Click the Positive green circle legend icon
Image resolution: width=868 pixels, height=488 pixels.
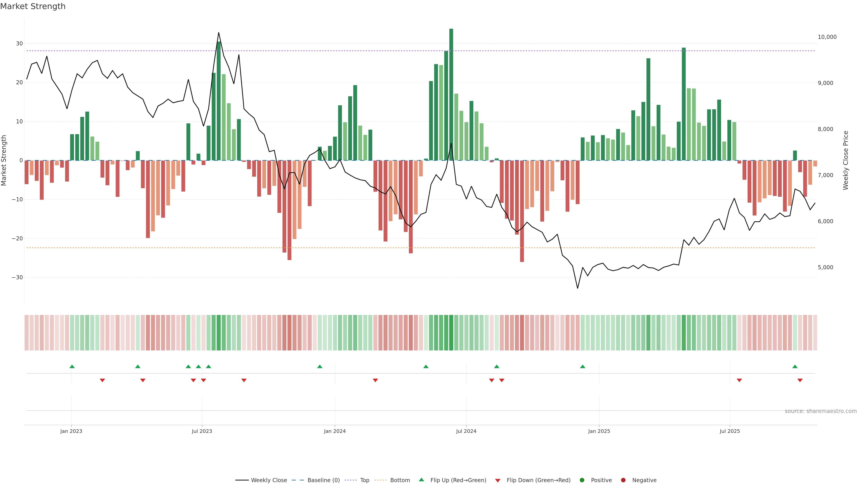(582, 480)
